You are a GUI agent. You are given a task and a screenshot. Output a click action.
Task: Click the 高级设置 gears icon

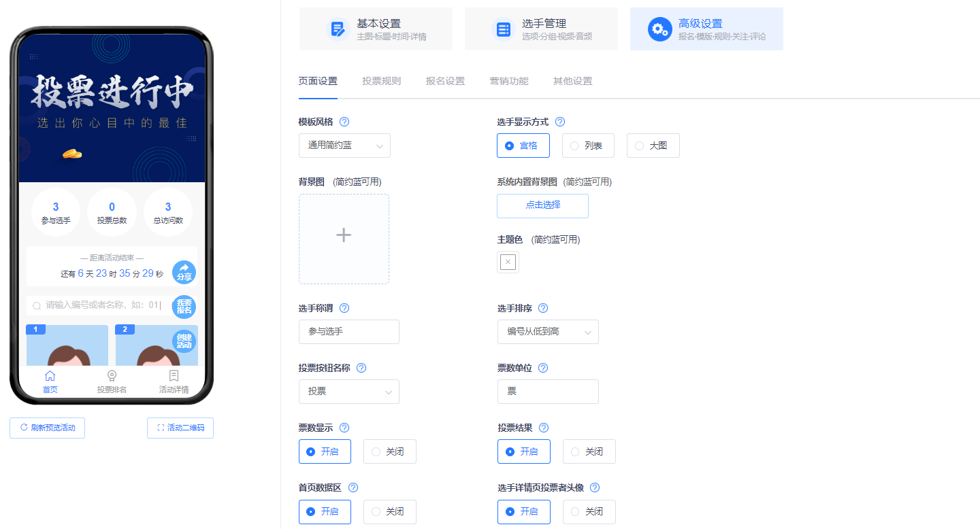click(x=659, y=29)
